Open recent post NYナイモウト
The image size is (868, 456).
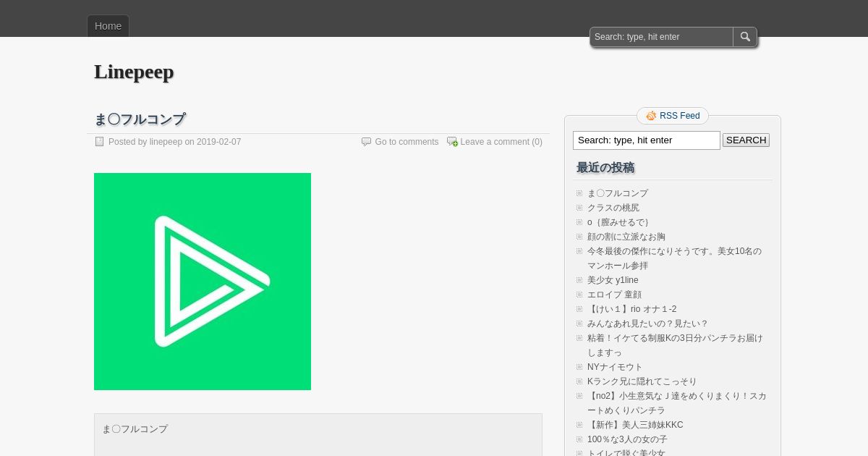615,367
